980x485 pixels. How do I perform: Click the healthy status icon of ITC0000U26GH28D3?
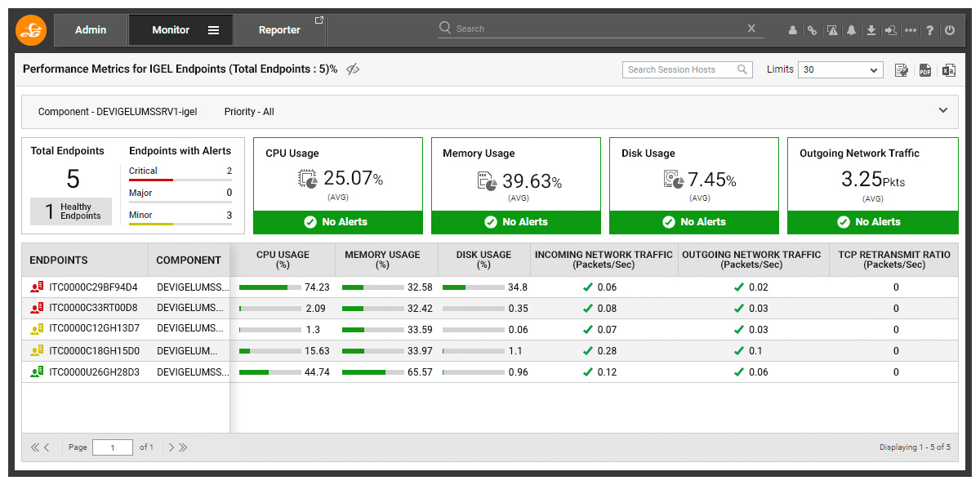36,372
